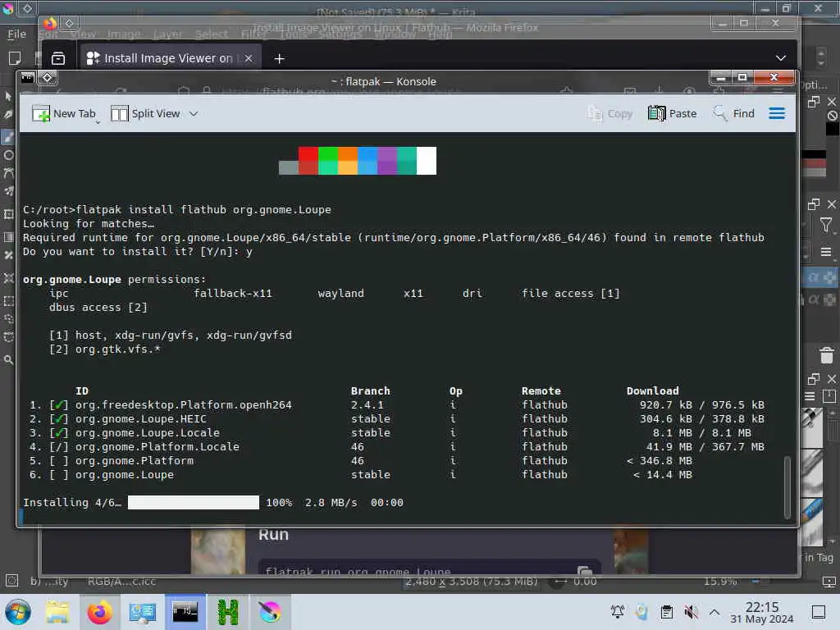Viewport: 840px width, 630px height.
Task: Open the notifications bell in system tray
Action: (x=617, y=612)
